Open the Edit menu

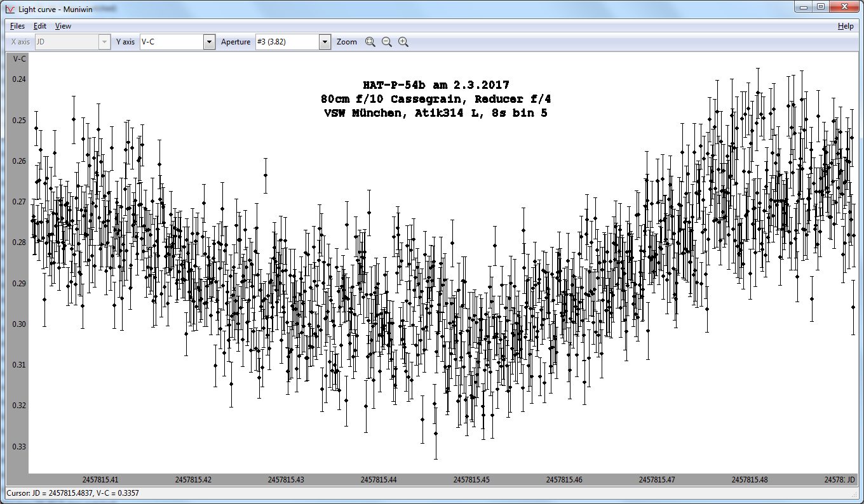[x=40, y=26]
